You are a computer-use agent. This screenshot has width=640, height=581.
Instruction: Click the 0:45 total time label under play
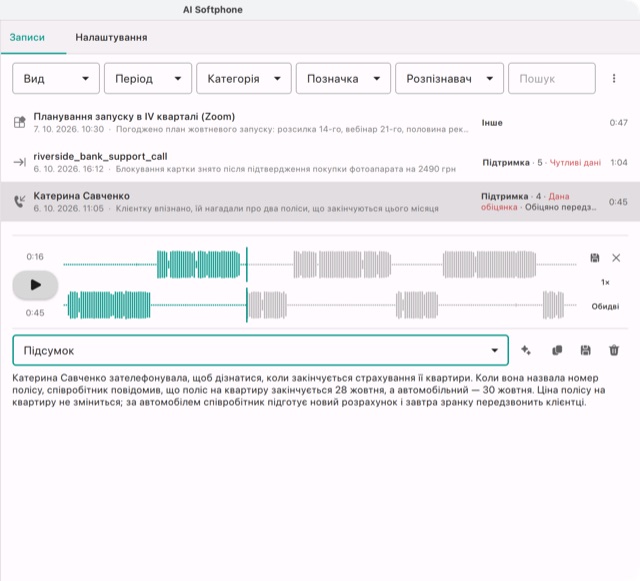(35, 313)
